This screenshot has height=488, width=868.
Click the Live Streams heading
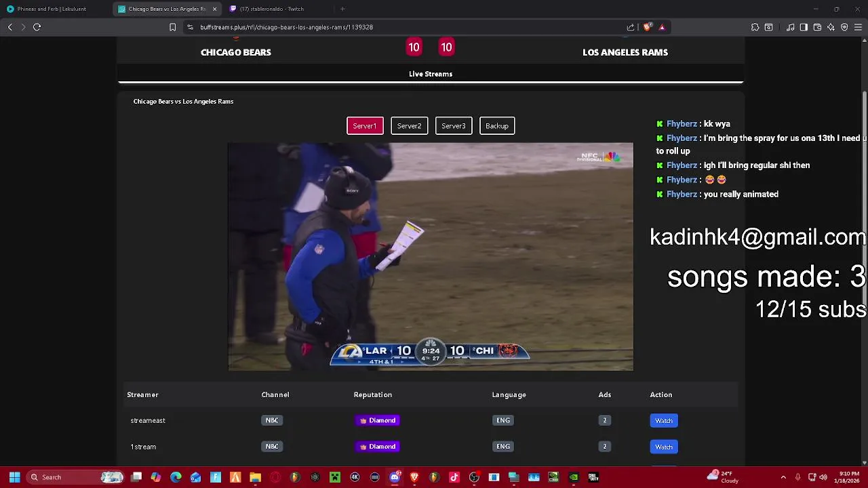point(431,74)
